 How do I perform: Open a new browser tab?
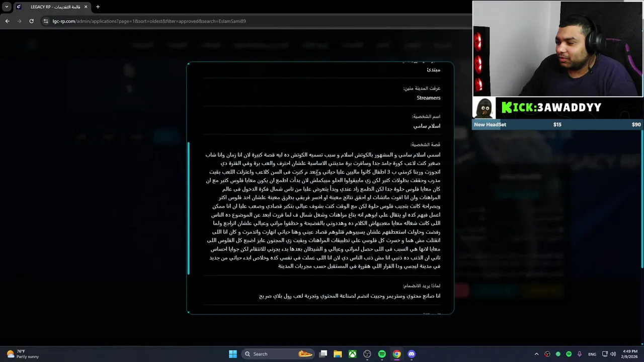pyautogui.click(x=98, y=7)
